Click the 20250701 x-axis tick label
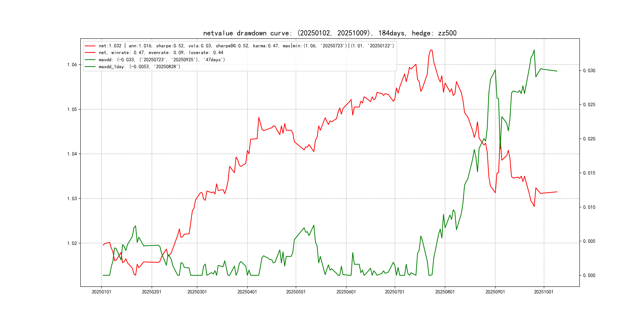The height and width of the screenshot is (322, 644). click(395, 292)
